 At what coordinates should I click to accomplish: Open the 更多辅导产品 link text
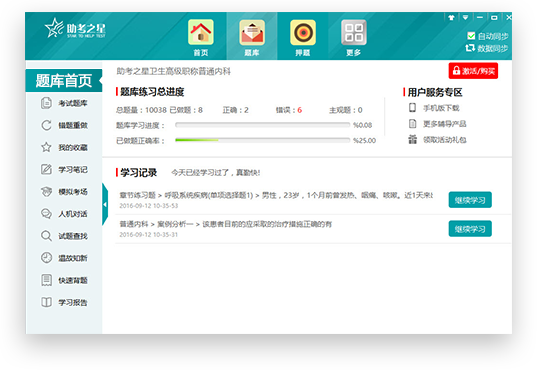445,124
